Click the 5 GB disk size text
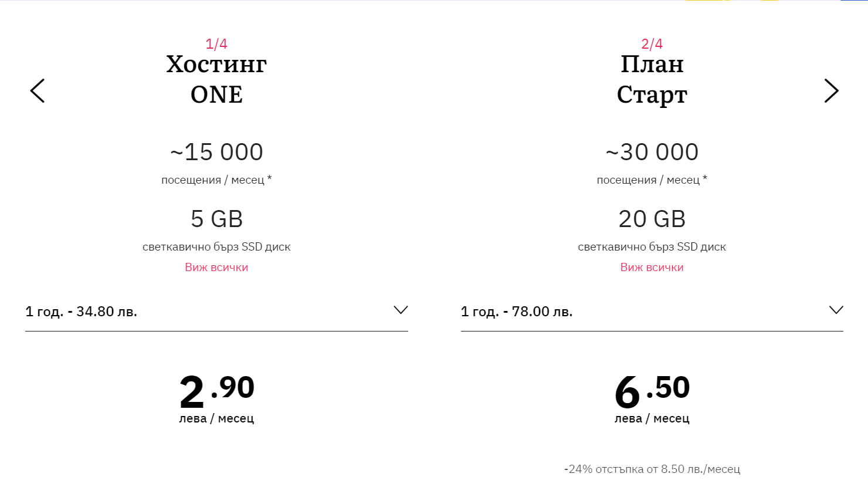Viewport: 868px width, 487px height. [216, 219]
